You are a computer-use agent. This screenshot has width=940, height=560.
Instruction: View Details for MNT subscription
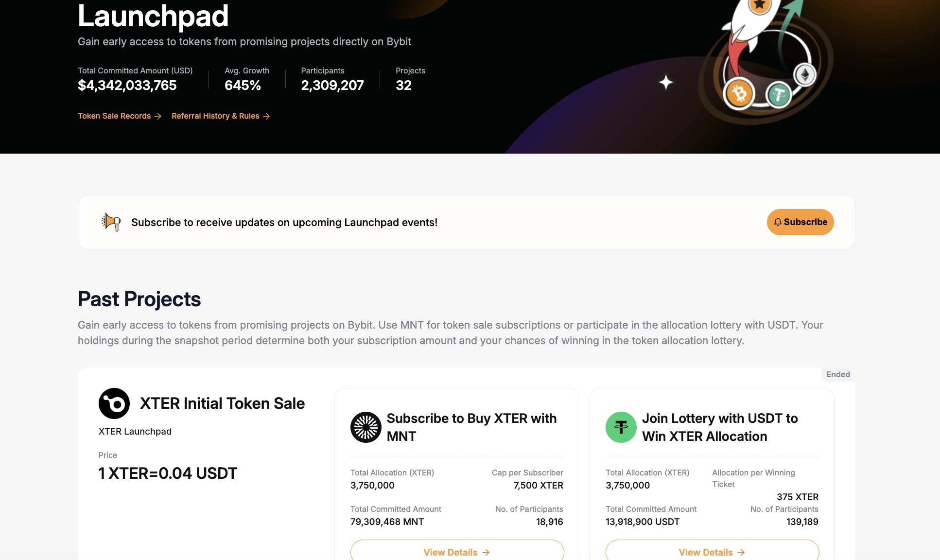[x=457, y=552]
